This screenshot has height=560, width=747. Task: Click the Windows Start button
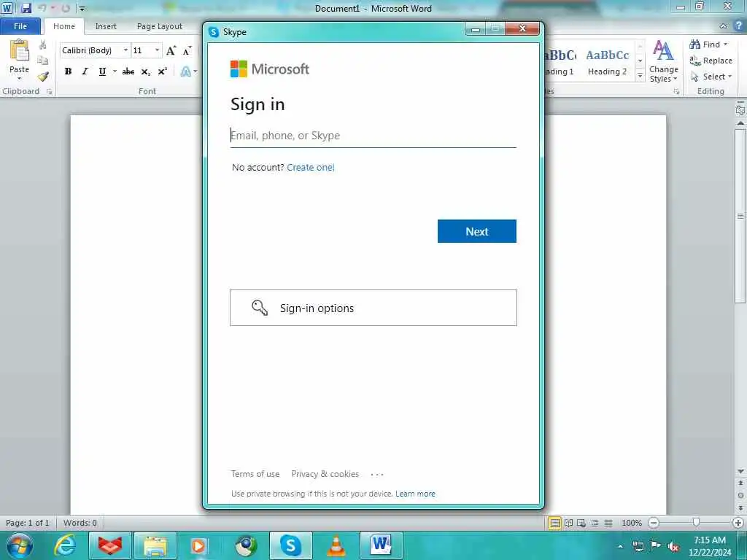[x=20, y=545]
